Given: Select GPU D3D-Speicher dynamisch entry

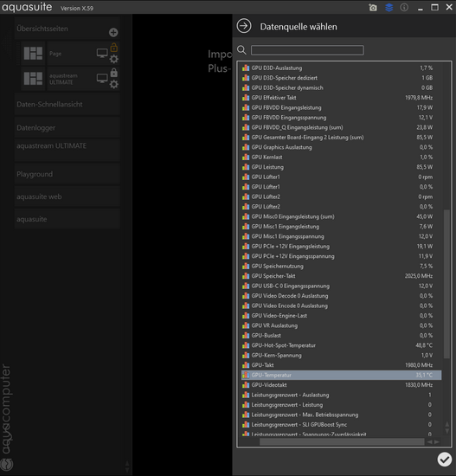Looking at the screenshot, I should 341,87.
